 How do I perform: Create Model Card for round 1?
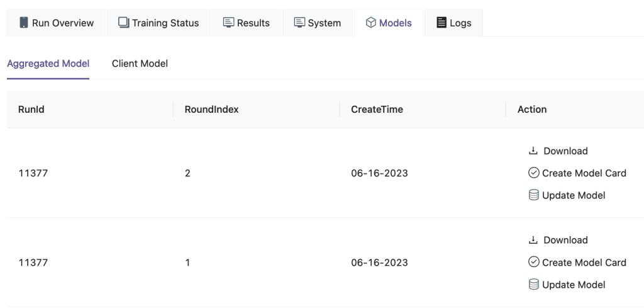(584, 263)
